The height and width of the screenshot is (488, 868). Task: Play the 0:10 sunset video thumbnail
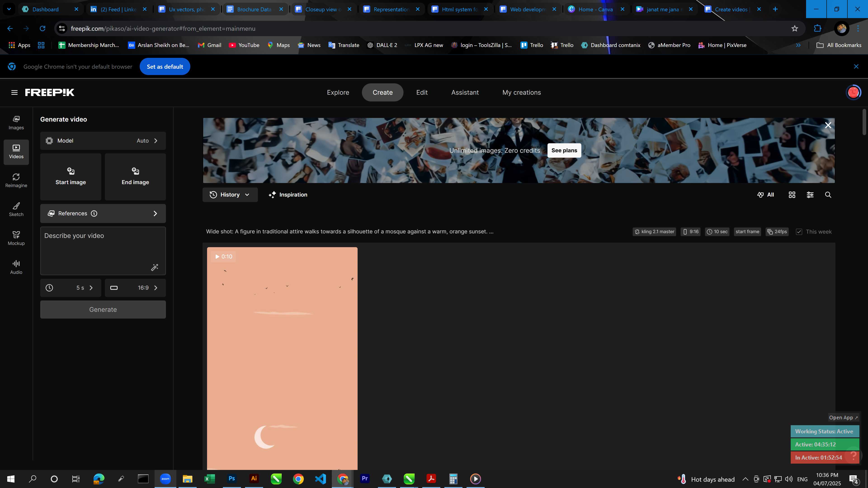tap(282, 358)
